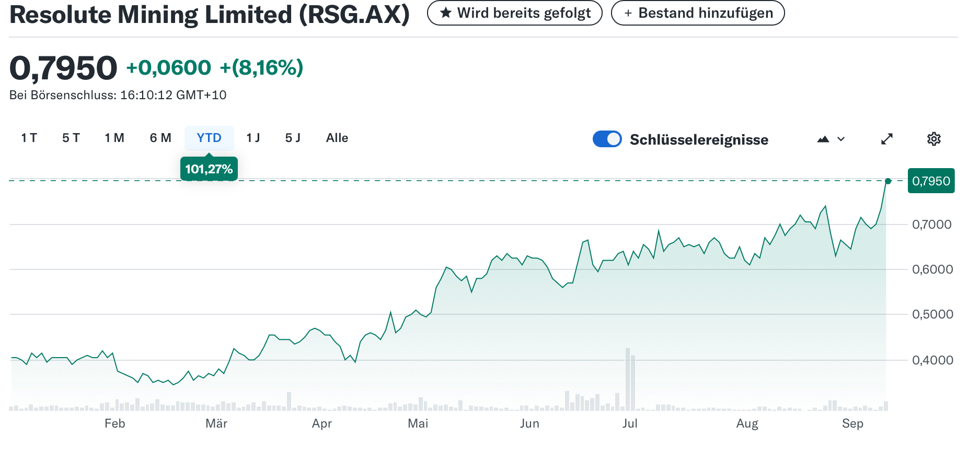Image resolution: width=980 pixels, height=449 pixels.
Task: Select the YTD time range
Action: (209, 138)
